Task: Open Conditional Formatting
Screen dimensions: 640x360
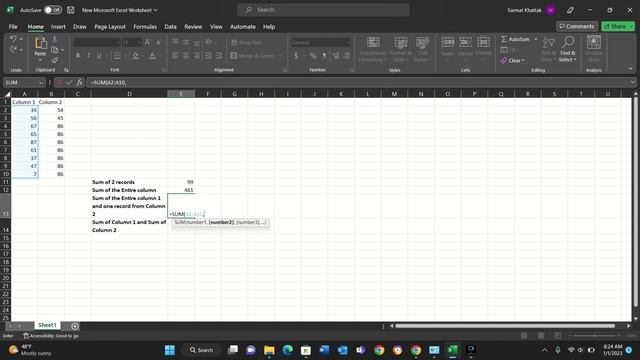Action: point(373,49)
